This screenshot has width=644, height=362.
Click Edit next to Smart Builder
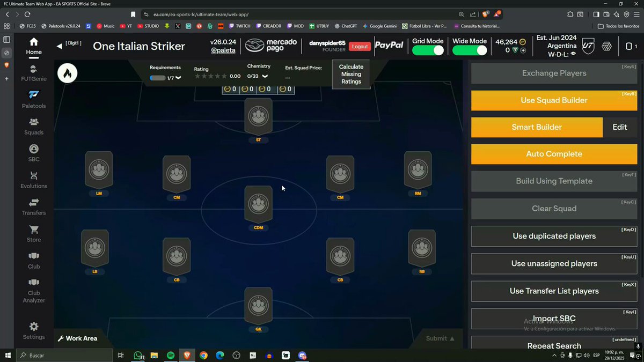(620, 127)
